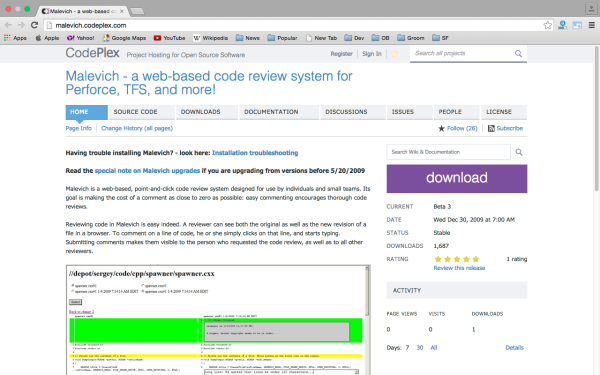Click the wiki search magnifier icon
Image resolution: width=600 pixels, height=375 pixels.
519,152
